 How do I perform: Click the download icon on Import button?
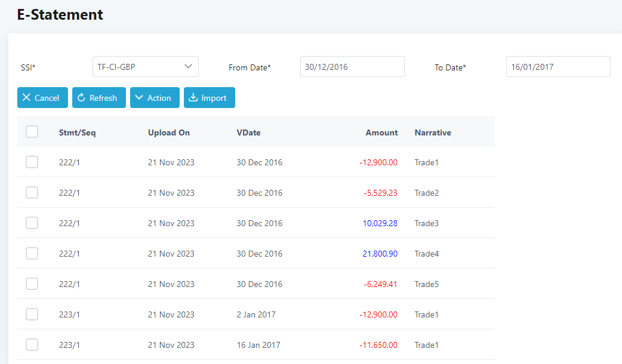[x=193, y=98]
